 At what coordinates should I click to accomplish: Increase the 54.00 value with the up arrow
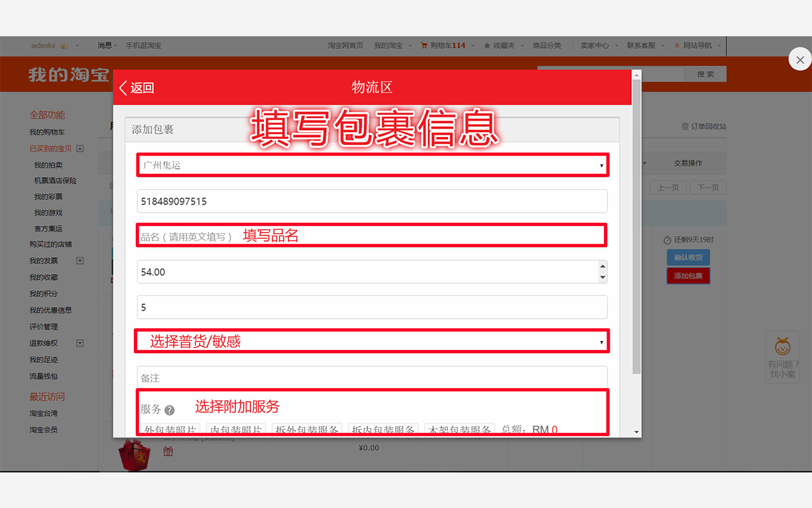(603, 266)
